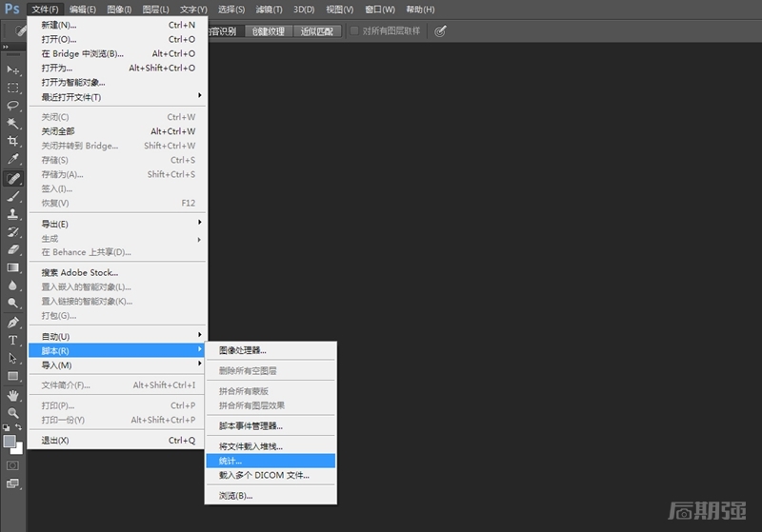Open 脚本(R) submenu entry

[117, 350]
